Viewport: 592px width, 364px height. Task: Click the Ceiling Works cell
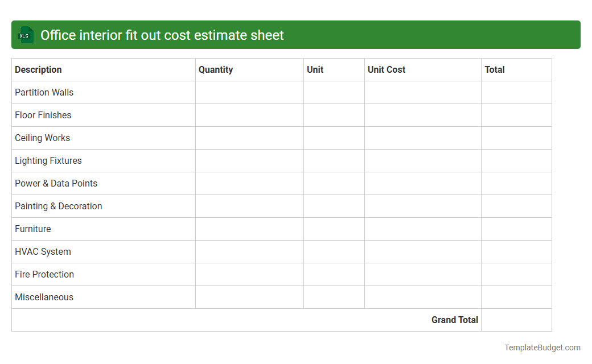coord(42,138)
